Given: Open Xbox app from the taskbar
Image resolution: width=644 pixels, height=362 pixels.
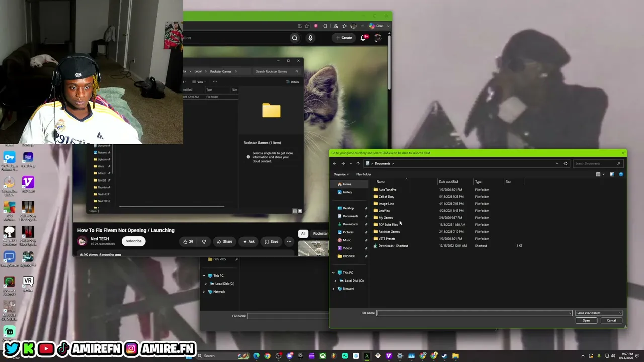Looking at the screenshot, I should coord(323,356).
